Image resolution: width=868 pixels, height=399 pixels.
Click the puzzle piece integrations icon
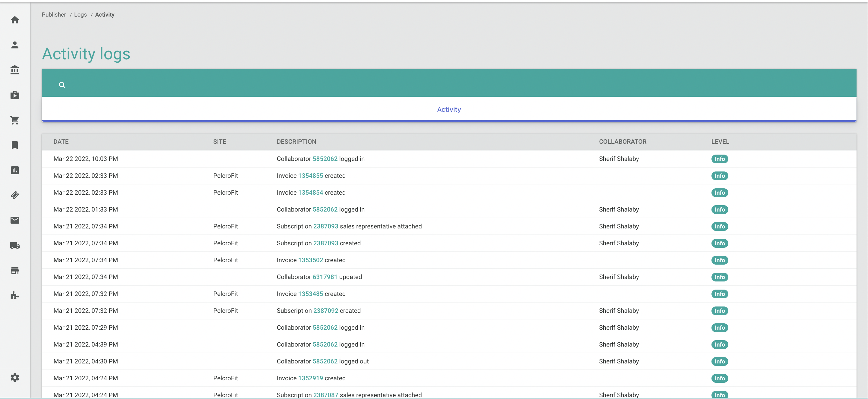(14, 295)
